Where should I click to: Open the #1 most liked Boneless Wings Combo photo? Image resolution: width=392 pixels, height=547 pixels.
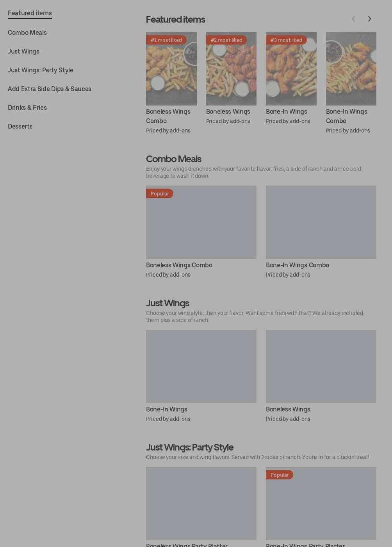point(171,69)
